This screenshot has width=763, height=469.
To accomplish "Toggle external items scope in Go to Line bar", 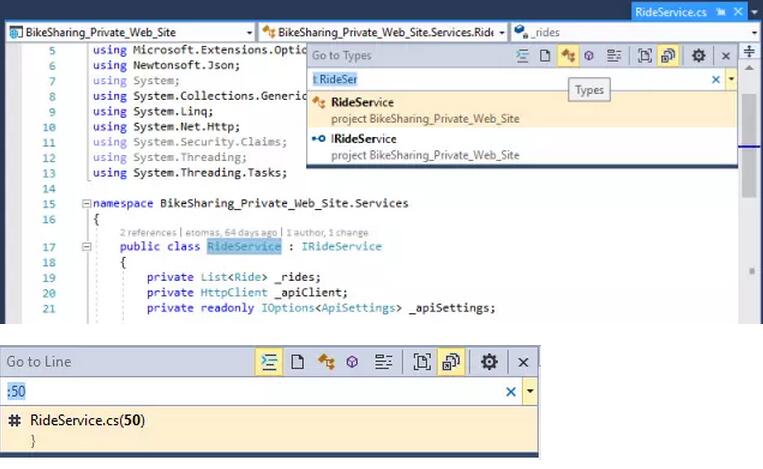I will tap(451, 362).
